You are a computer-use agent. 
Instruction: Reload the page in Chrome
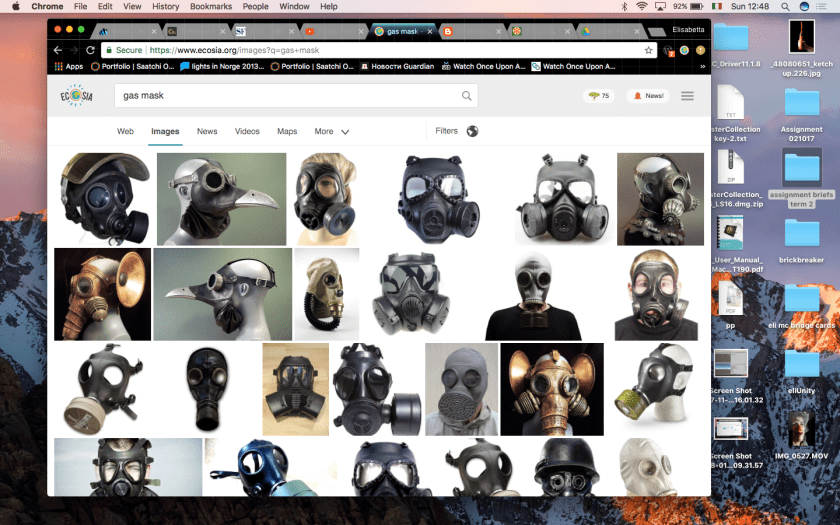click(91, 50)
